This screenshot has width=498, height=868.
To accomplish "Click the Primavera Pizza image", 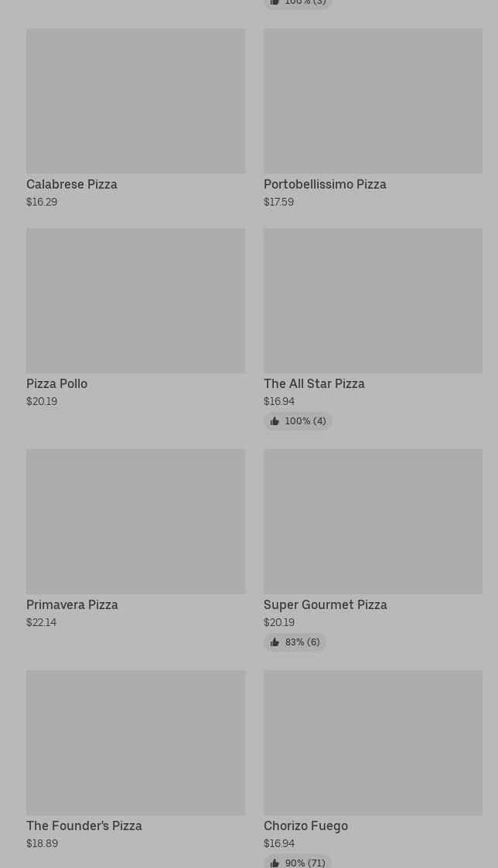I will tap(135, 522).
